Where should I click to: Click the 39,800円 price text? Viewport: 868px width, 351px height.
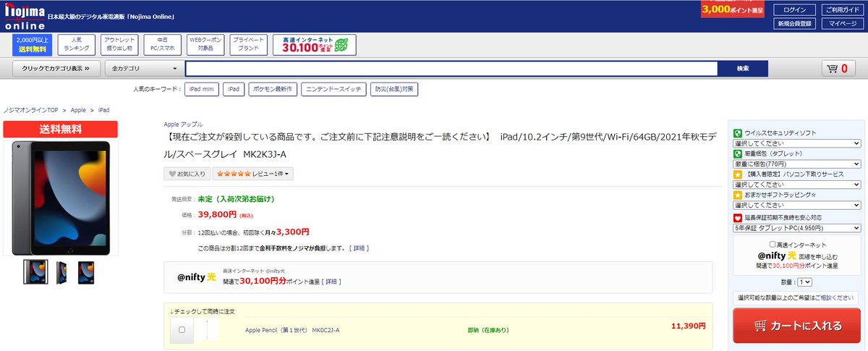pyautogui.click(x=217, y=214)
